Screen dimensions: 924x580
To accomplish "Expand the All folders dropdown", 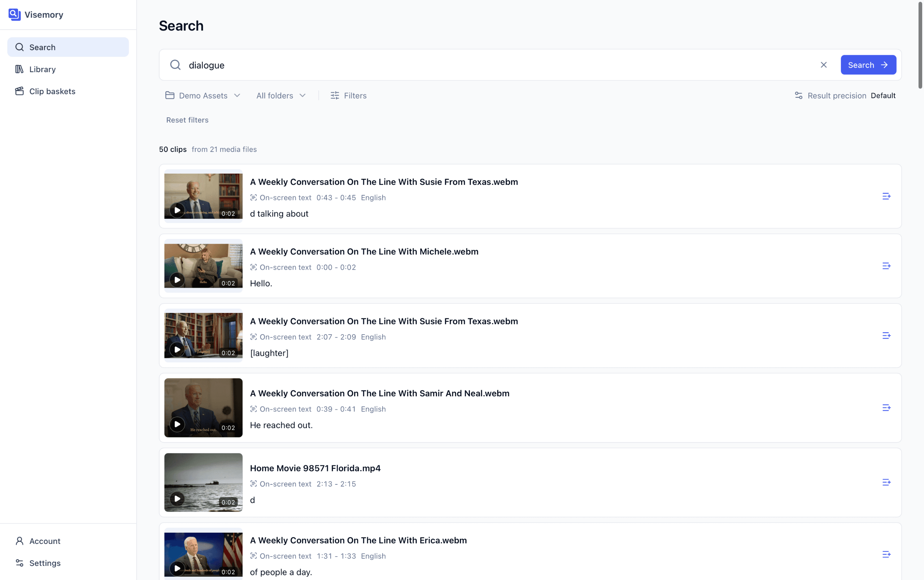I will (x=281, y=96).
